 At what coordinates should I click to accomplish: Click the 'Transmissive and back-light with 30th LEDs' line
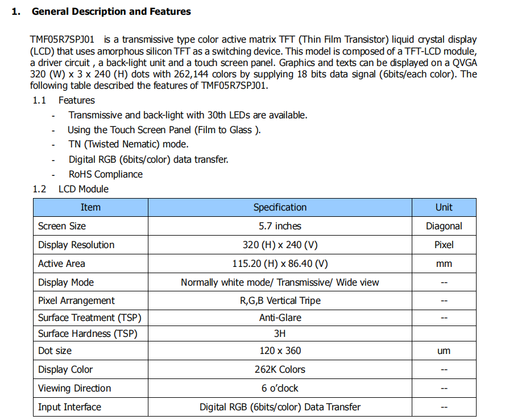tap(188, 116)
